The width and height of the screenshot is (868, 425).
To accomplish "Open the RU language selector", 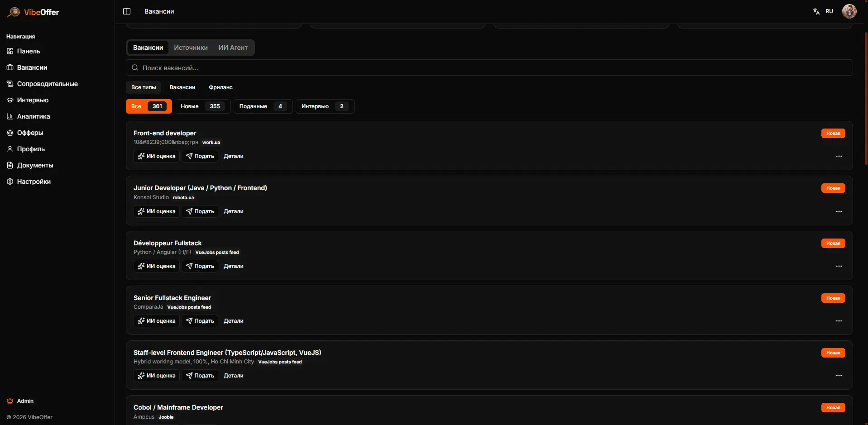I will click(x=829, y=11).
